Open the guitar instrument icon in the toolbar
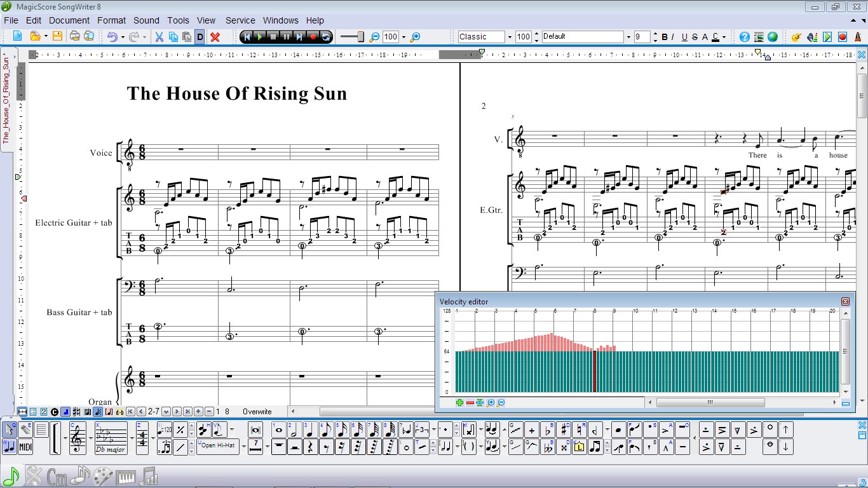 [x=796, y=37]
